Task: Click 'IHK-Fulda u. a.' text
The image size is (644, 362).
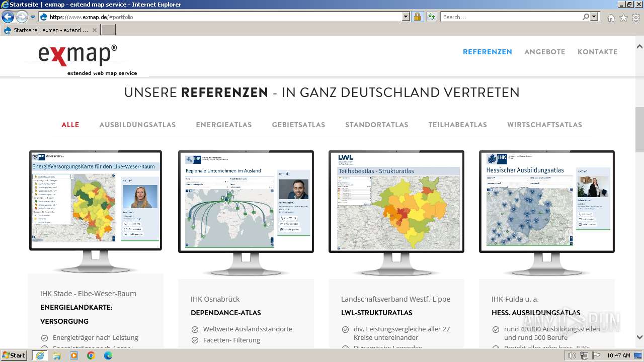Action: pyautogui.click(x=515, y=299)
